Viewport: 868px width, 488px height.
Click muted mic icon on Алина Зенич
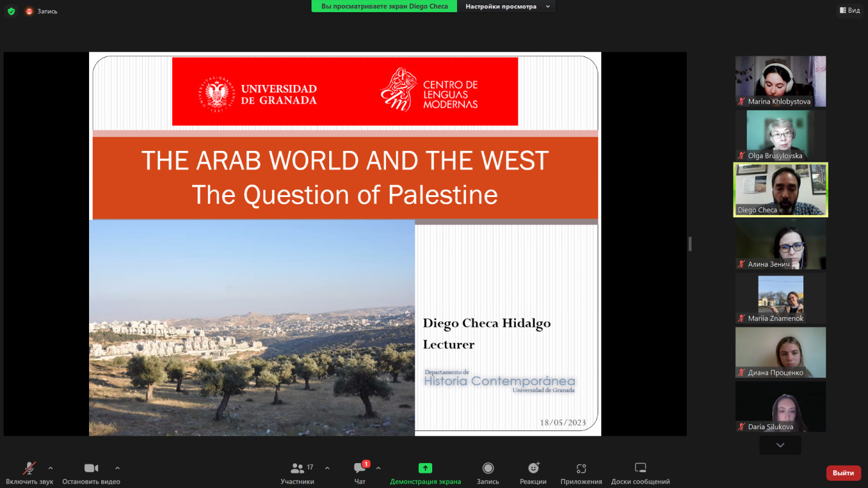point(741,264)
